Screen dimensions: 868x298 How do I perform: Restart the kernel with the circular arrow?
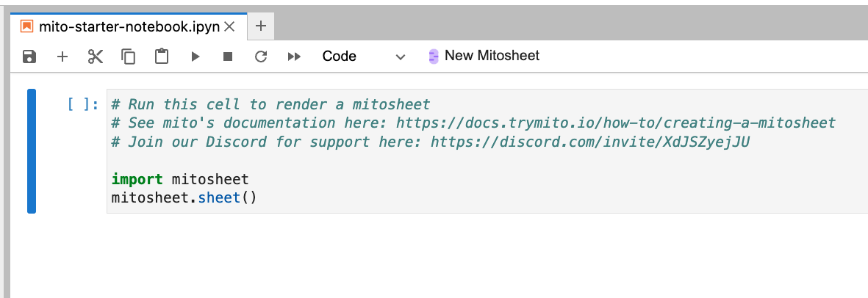[260, 57]
